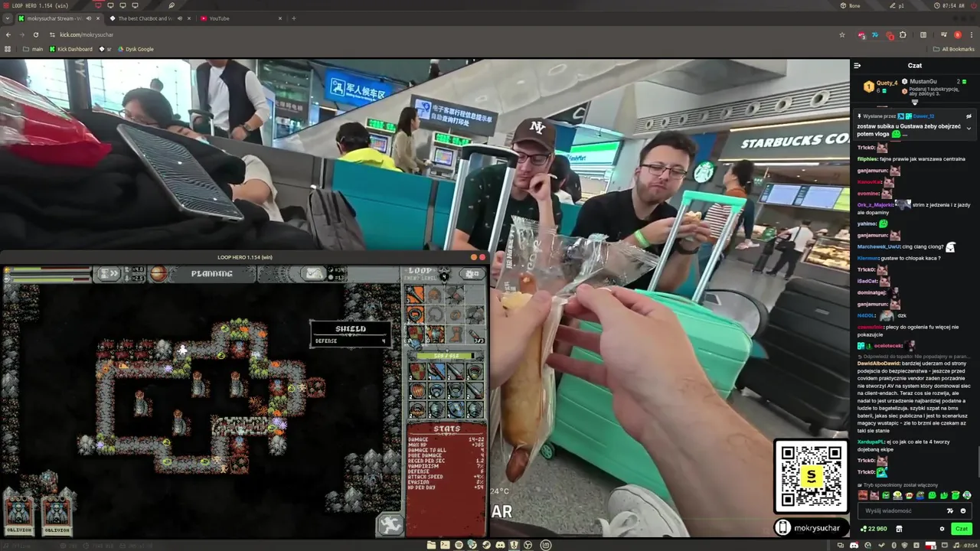Mute the mokrysuchar Stream tab audio
Viewport: 980px width, 551px height.
pyautogui.click(x=88, y=18)
